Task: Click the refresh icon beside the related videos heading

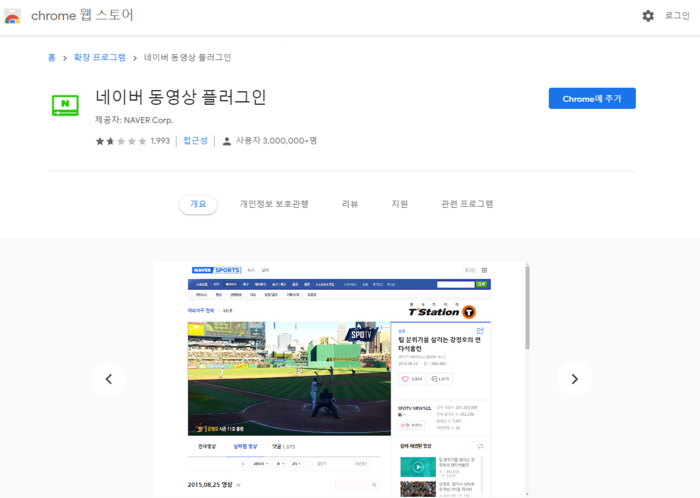Action: tap(480, 446)
